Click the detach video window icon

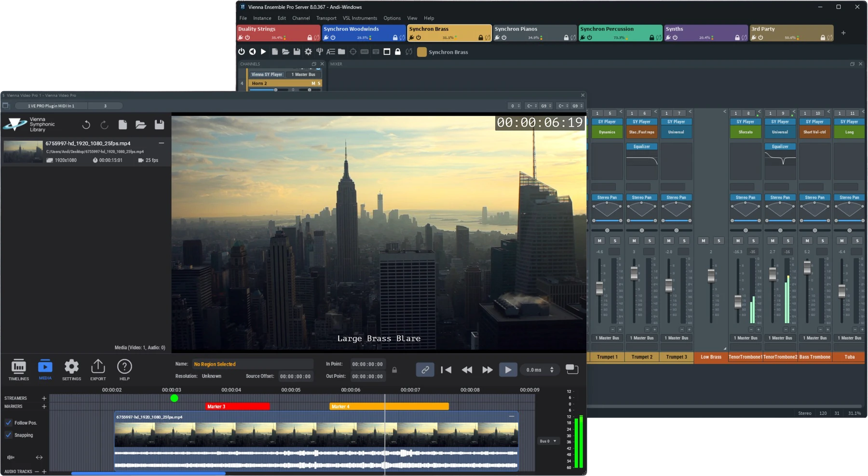point(572,369)
